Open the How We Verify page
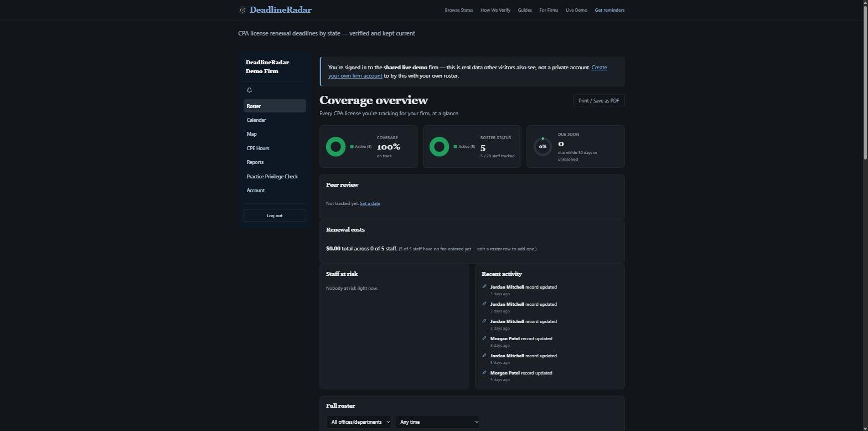This screenshot has width=868, height=431. (495, 10)
